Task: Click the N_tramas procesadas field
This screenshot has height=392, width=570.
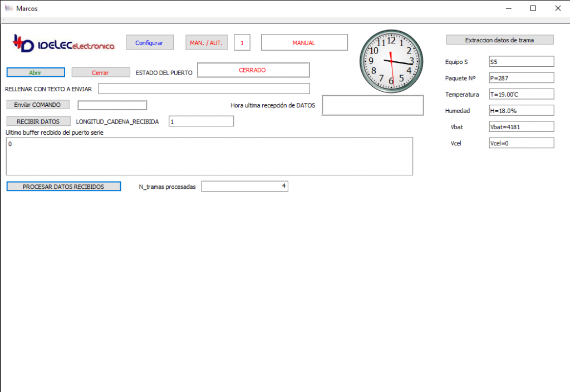Action: (244, 187)
